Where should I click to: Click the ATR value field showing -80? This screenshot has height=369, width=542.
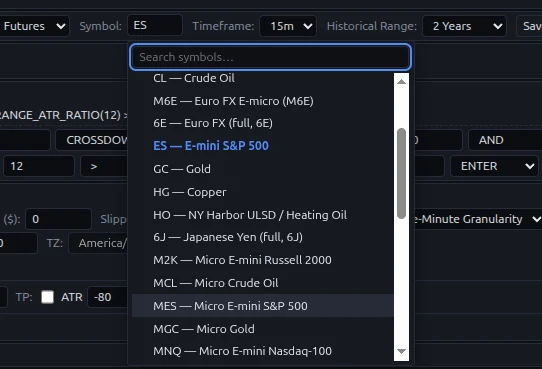[108, 297]
